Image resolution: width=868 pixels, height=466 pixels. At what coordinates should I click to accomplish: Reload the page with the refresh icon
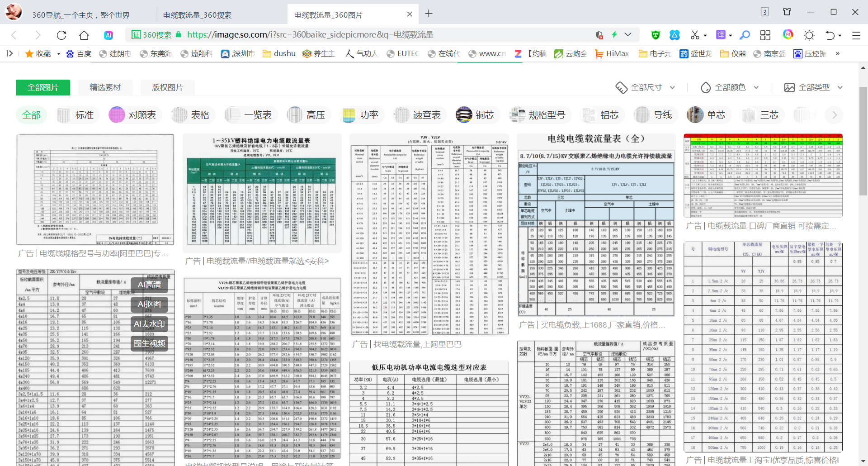tap(61, 35)
